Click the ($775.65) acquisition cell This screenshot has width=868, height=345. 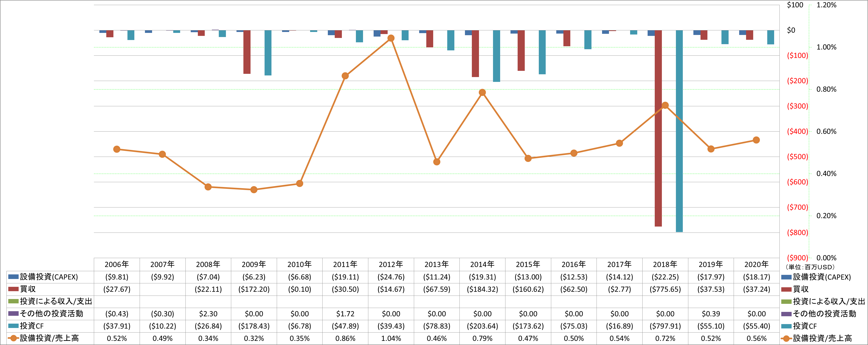[x=665, y=289]
